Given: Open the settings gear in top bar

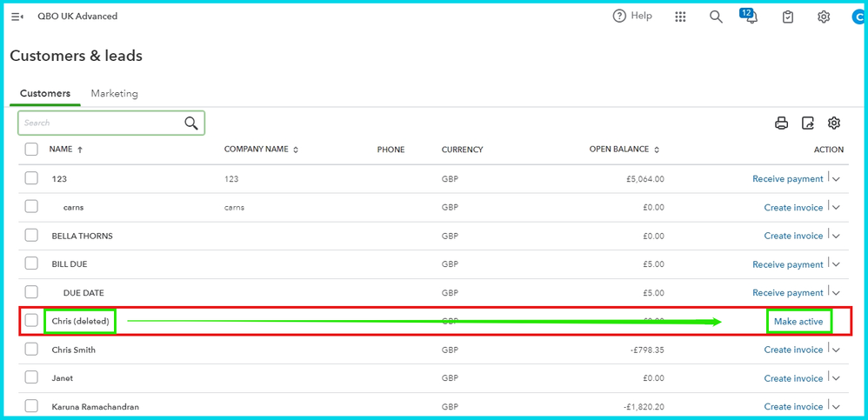Looking at the screenshot, I should tap(824, 17).
